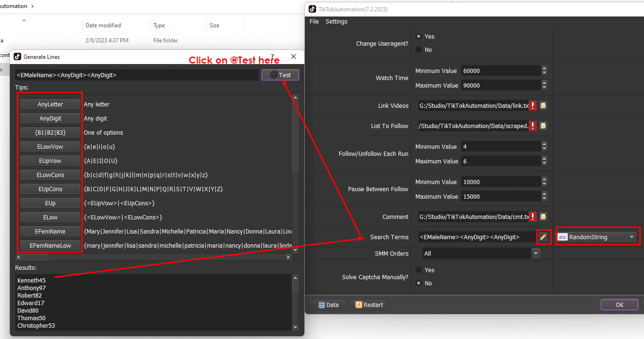The image size is (644, 339).
Task: Sort by Size column in Explorer
Action: coord(215,25)
